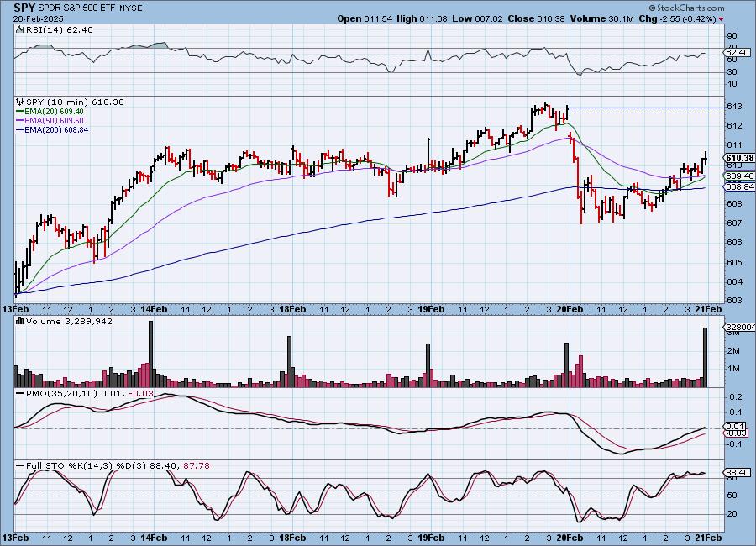Click the black line marker before Full STO

20,466
